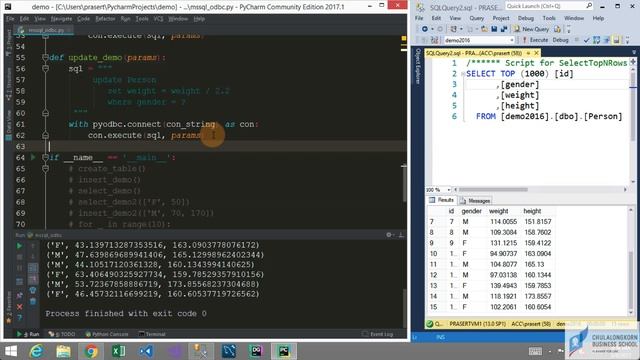This screenshot has height=360, width=640.
Task: Run the main block from the gutter arrow
Action: (33, 157)
